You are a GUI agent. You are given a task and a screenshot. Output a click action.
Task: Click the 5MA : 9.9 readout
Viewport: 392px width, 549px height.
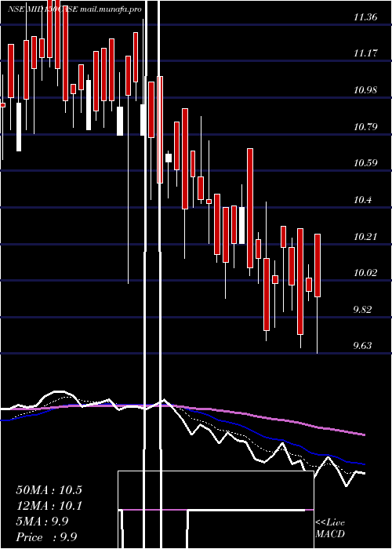[x=42, y=522]
